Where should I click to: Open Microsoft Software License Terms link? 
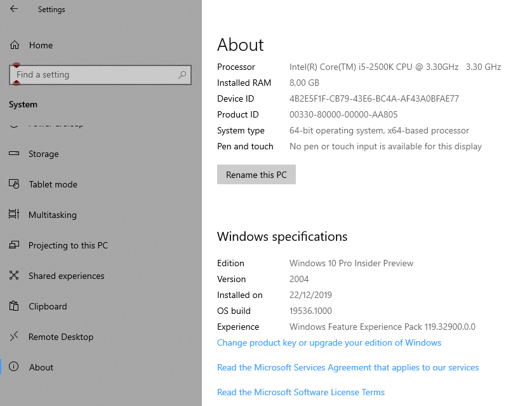click(x=301, y=393)
